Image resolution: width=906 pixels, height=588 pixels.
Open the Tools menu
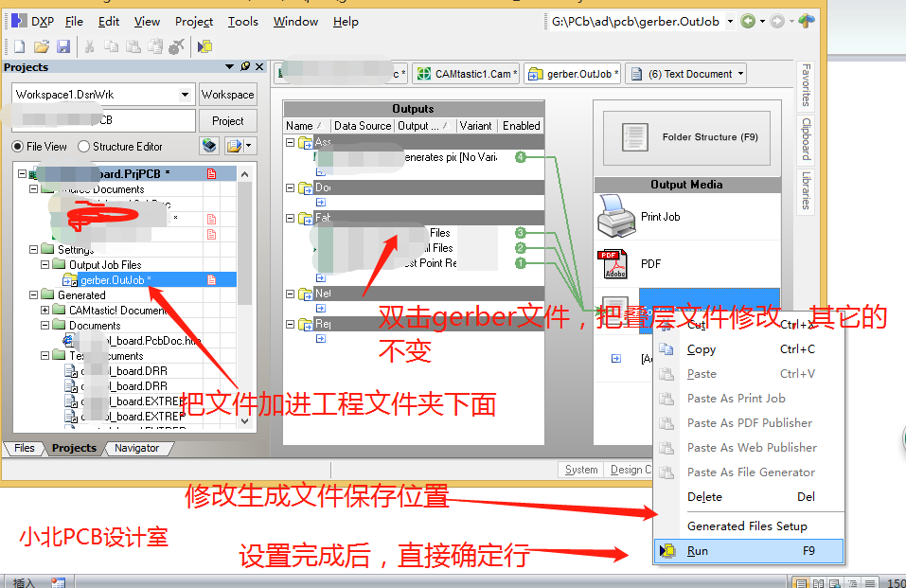[242, 22]
